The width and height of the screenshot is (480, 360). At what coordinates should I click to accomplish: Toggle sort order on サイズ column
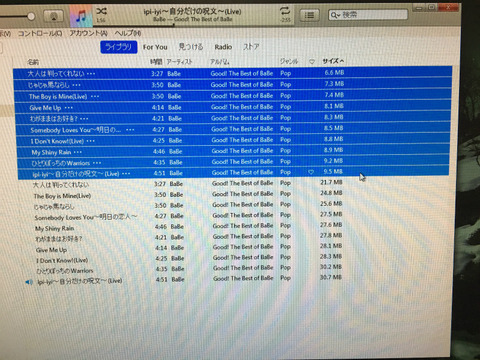coord(333,61)
